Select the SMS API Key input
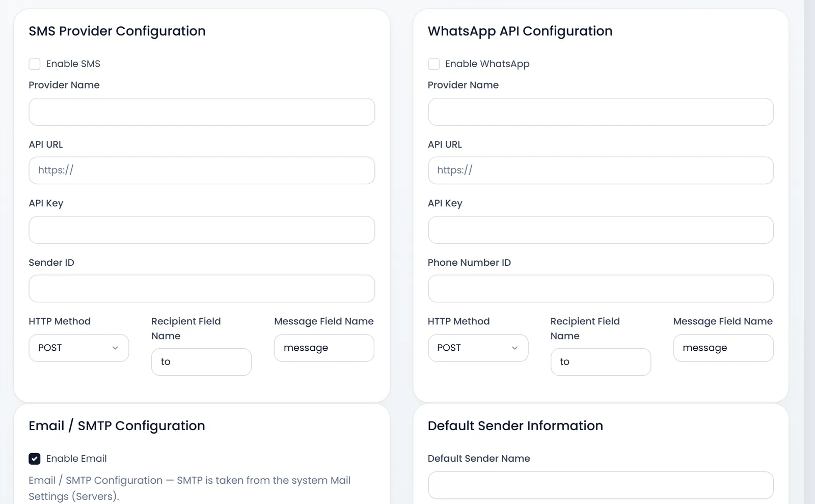The width and height of the screenshot is (815, 504). point(202,230)
